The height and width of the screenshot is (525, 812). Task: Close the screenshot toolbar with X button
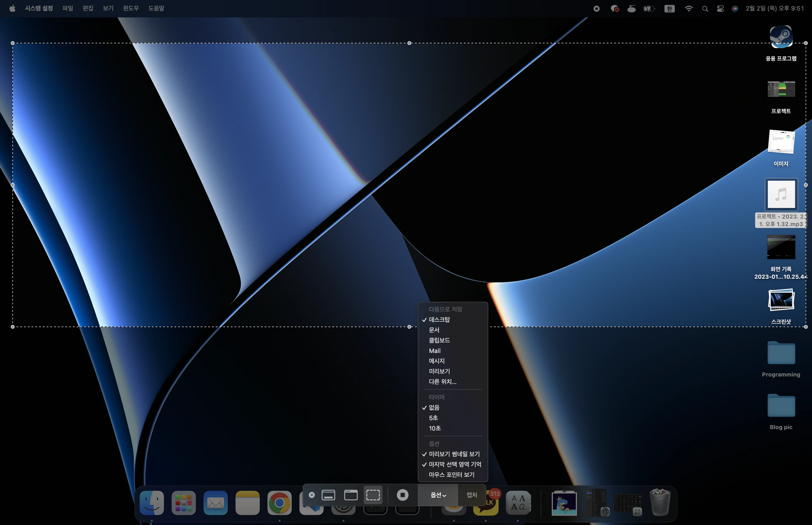click(x=312, y=495)
